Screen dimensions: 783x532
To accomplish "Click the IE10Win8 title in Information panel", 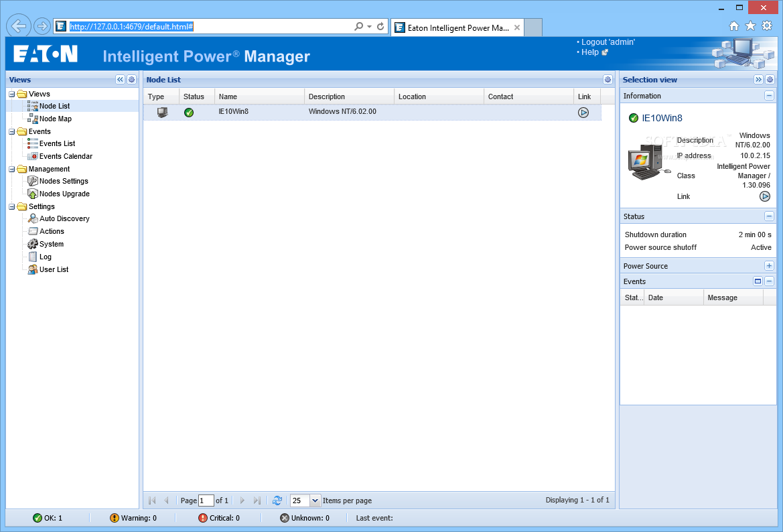I will pyautogui.click(x=662, y=118).
